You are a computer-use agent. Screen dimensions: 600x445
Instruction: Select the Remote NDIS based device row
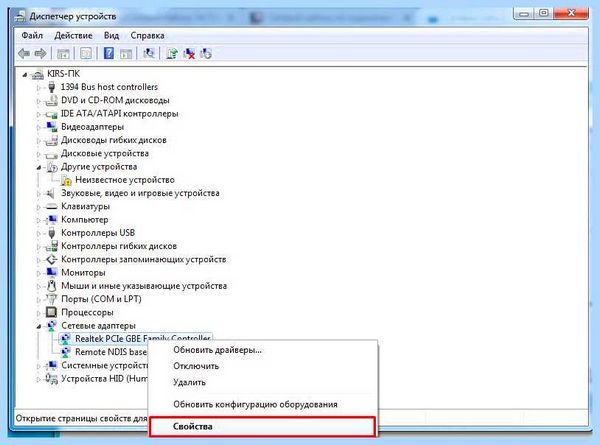coord(111,352)
